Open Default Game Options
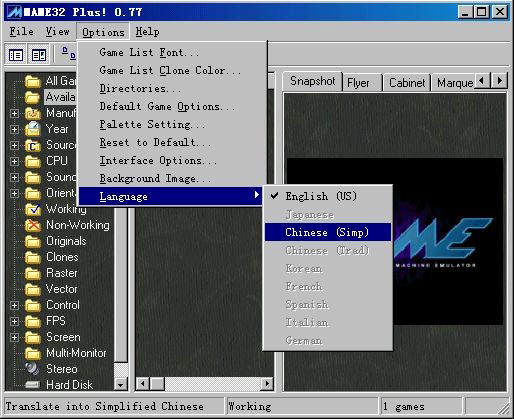 (172, 106)
